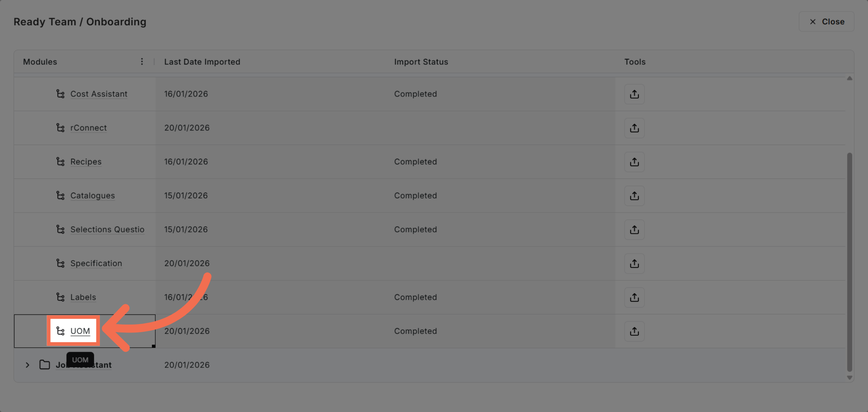Click the UOM row upload icon

tap(634, 331)
